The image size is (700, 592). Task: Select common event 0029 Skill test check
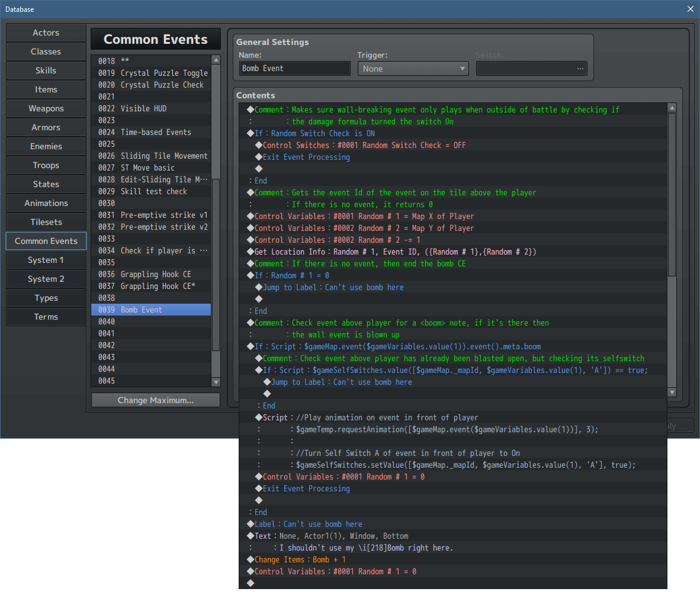click(x=151, y=191)
